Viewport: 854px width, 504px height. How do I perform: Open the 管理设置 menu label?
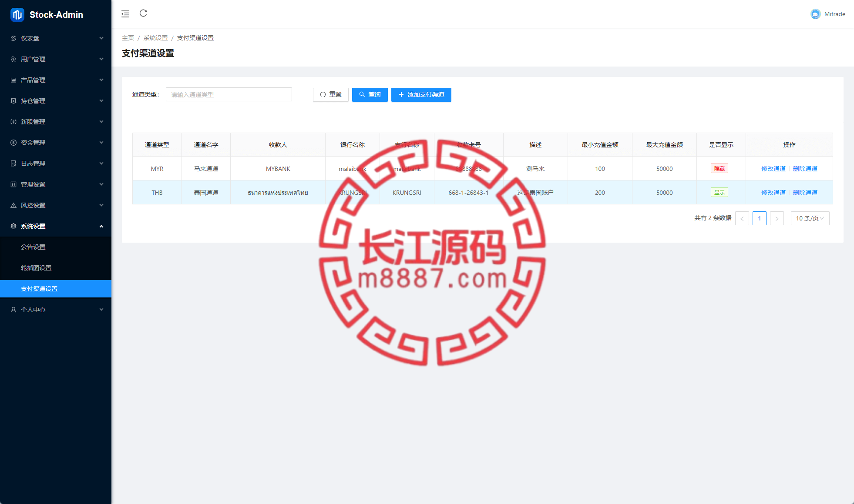point(33,184)
